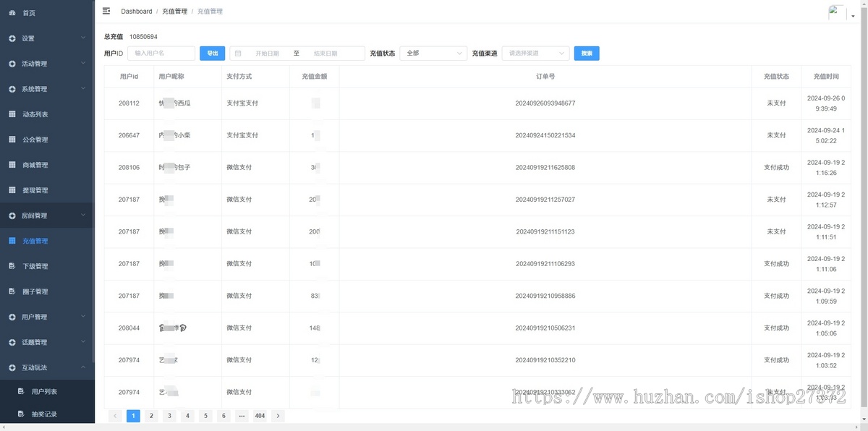868x431 pixels.
Task: Click the calendar icon in date range
Action: (x=238, y=54)
